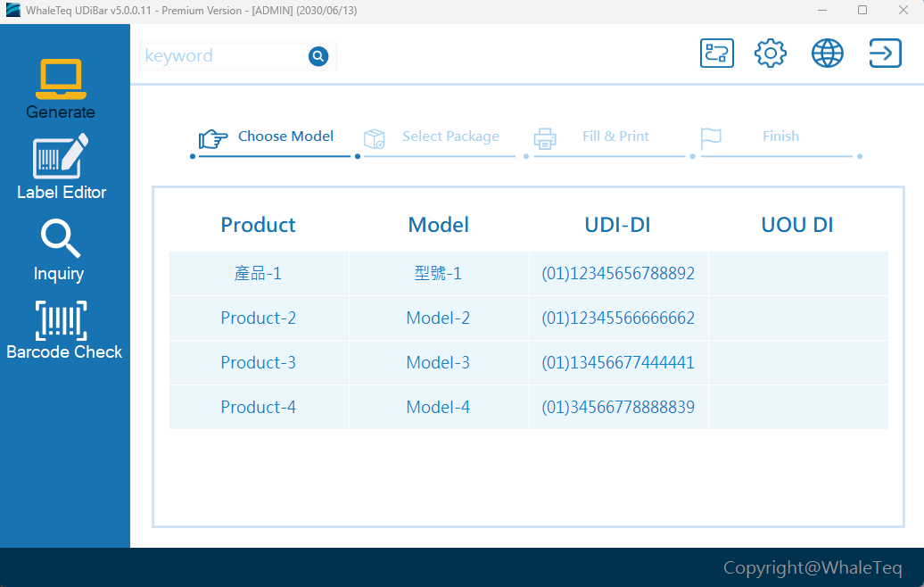Minimize the UDiBar window

pyautogui.click(x=822, y=10)
